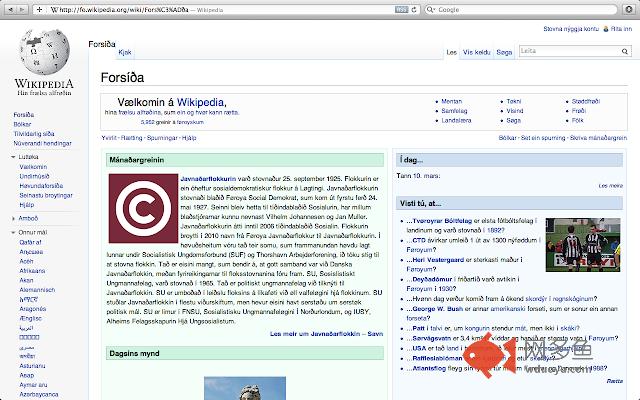Open the Afrikaans language link
640x400 pixels.
click(32, 271)
